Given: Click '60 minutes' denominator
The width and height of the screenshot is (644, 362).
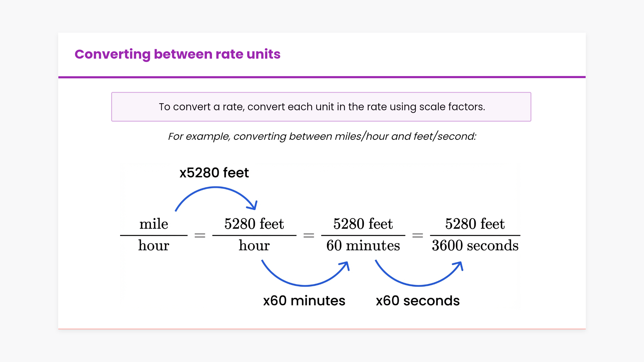Looking at the screenshot, I should [x=363, y=246].
